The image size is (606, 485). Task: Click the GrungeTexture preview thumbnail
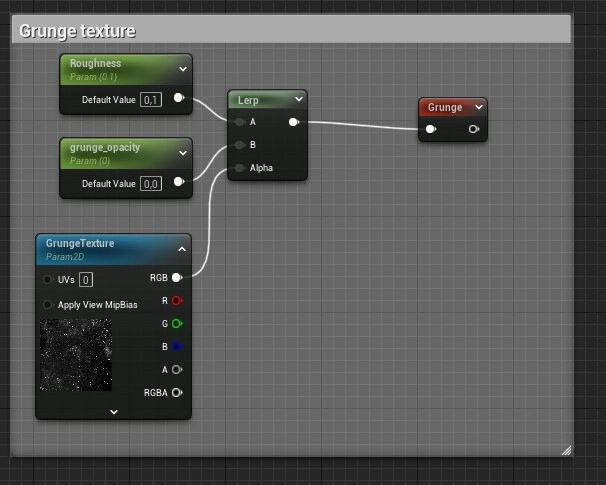[76, 355]
